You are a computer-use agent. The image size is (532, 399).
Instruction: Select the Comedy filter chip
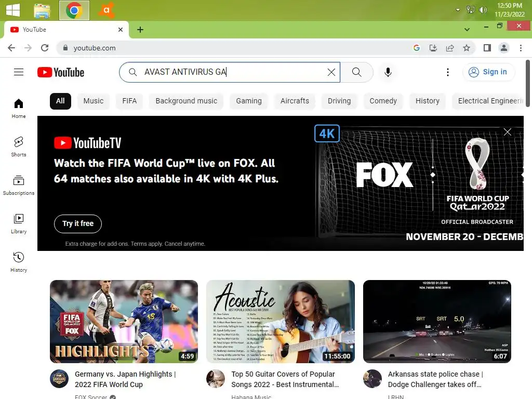point(383,101)
